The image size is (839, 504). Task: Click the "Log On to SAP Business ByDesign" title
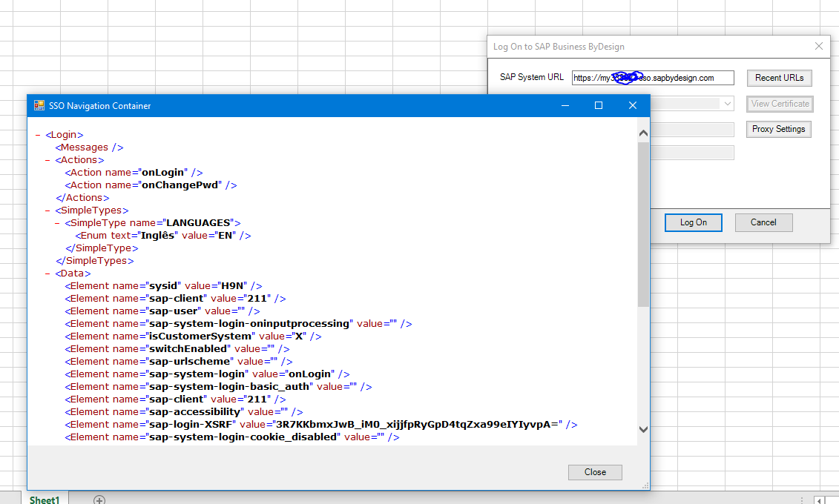coord(559,47)
